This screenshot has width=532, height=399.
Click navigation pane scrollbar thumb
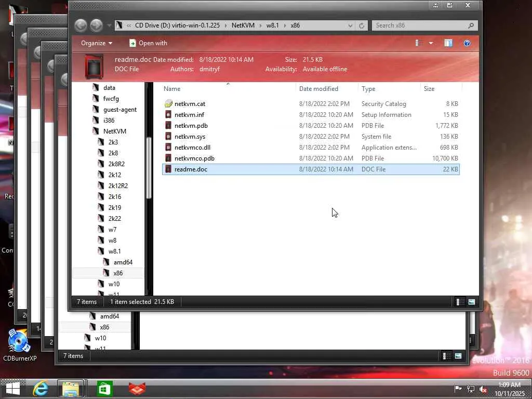pyautogui.click(x=149, y=168)
